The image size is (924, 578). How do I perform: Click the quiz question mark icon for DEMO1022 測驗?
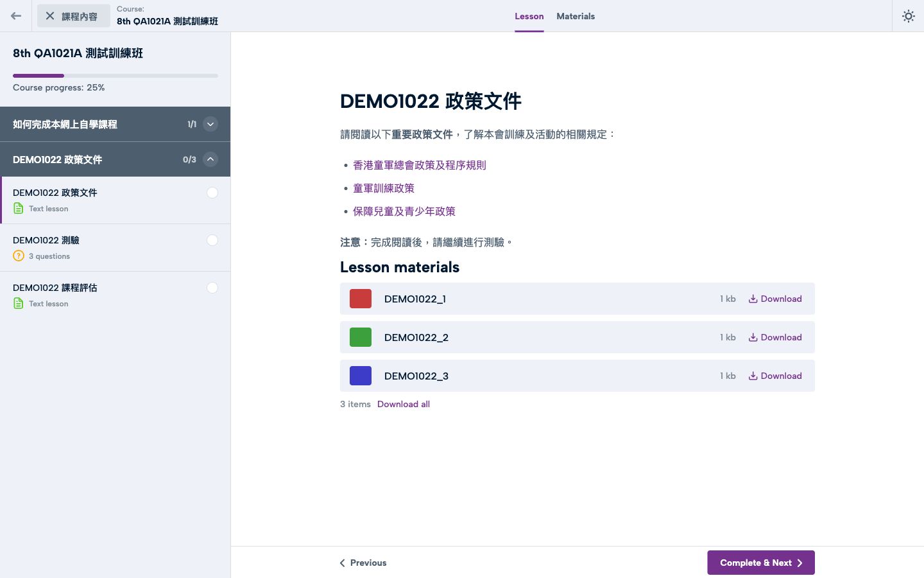tap(19, 256)
